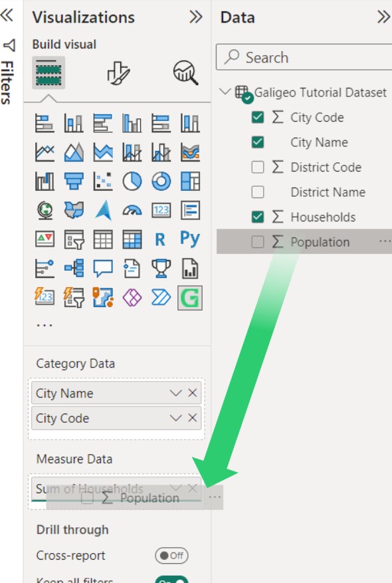Select the Matrix visual
The height and width of the screenshot is (583, 392).
132,239
